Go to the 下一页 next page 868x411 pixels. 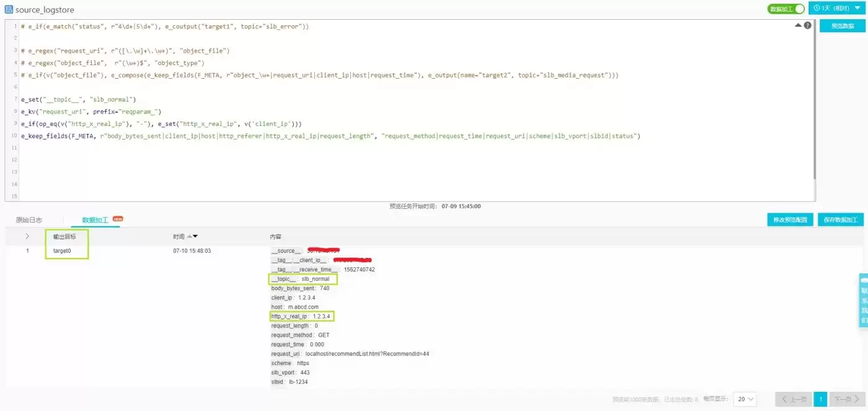click(x=846, y=399)
